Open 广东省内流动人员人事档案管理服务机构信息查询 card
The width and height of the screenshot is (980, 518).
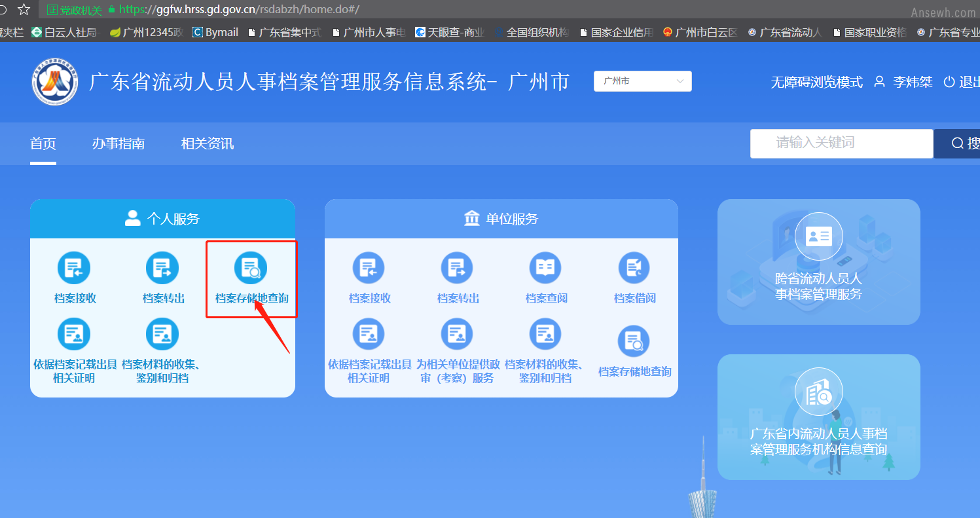click(x=818, y=417)
